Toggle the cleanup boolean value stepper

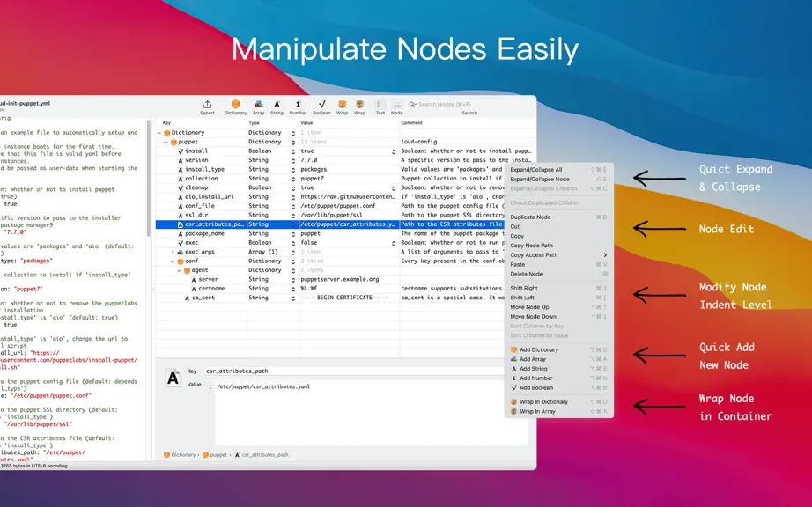click(x=394, y=188)
